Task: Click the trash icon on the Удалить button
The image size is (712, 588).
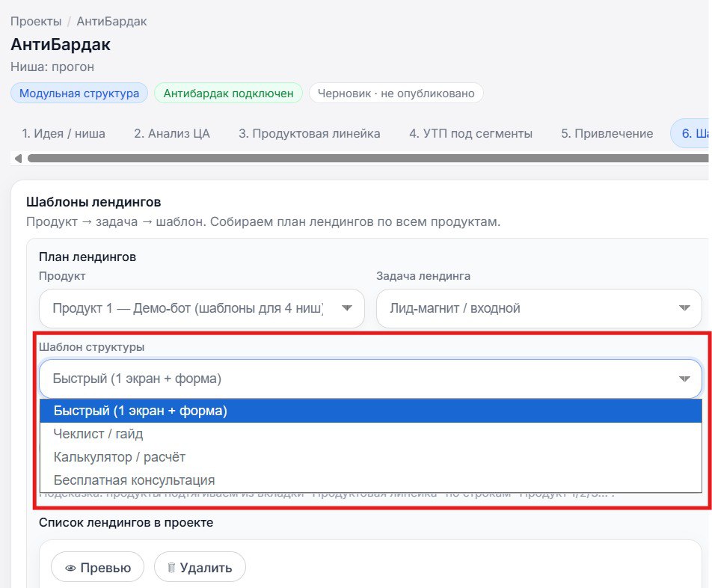Action: point(172,567)
